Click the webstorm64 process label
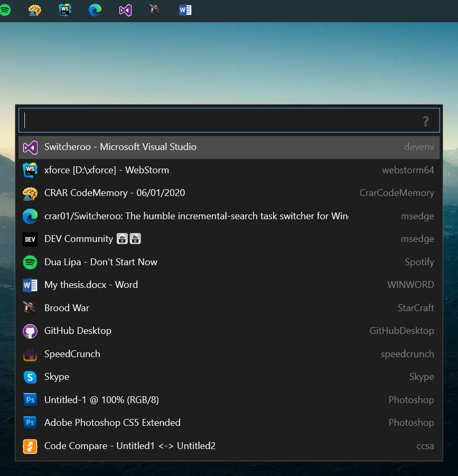458x476 pixels. [408, 170]
